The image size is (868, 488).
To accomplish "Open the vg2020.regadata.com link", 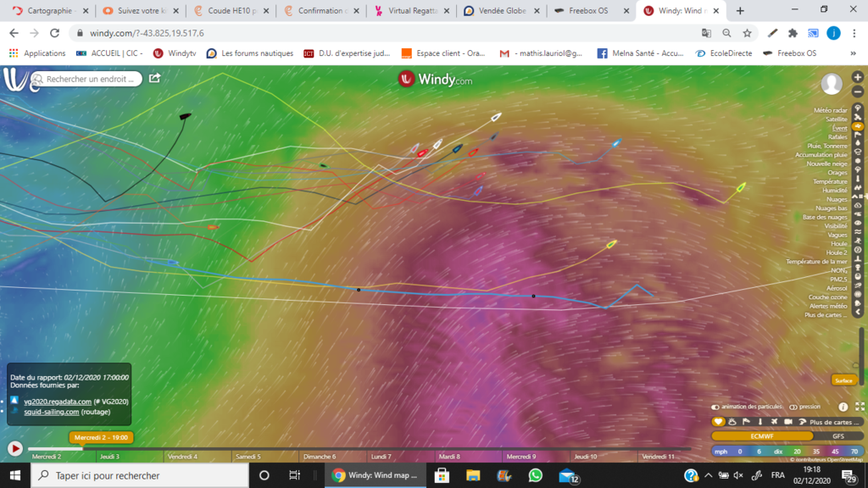I will (x=58, y=402).
